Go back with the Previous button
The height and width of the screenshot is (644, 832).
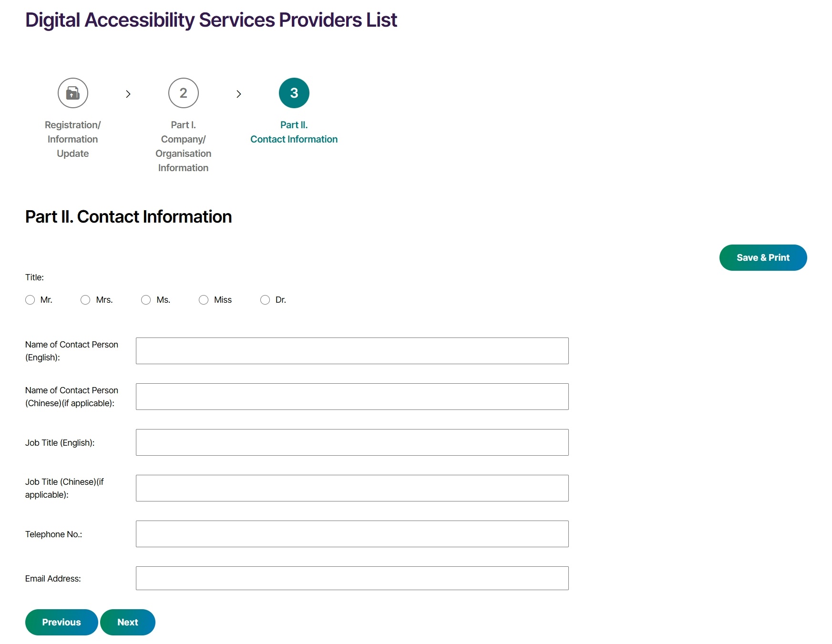point(62,622)
